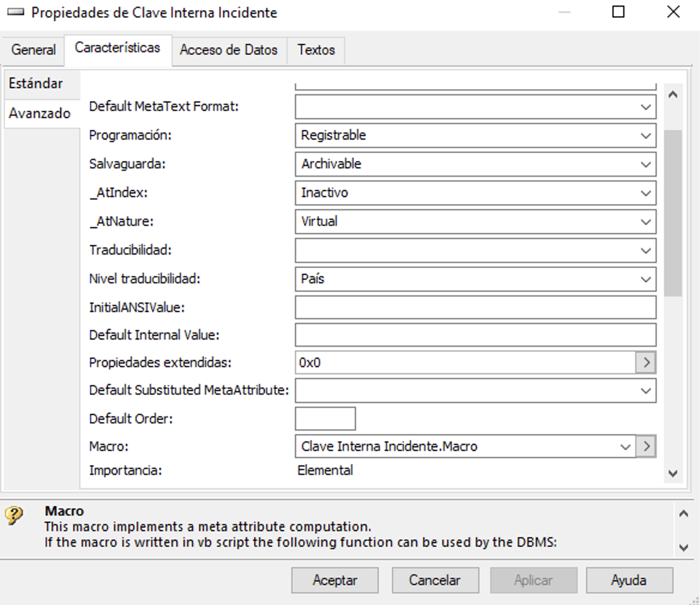
Task: Expand the Macro combo box list
Action: pyautogui.click(x=626, y=447)
